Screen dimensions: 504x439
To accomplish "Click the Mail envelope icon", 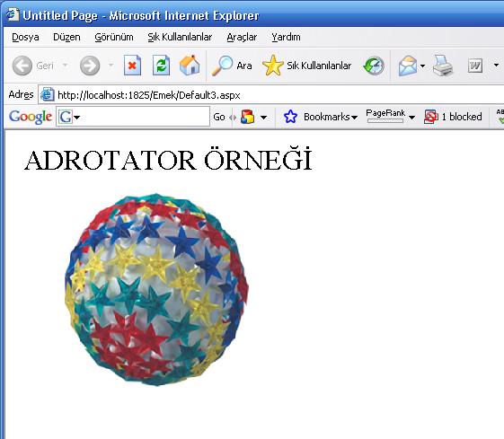I will tap(408, 66).
